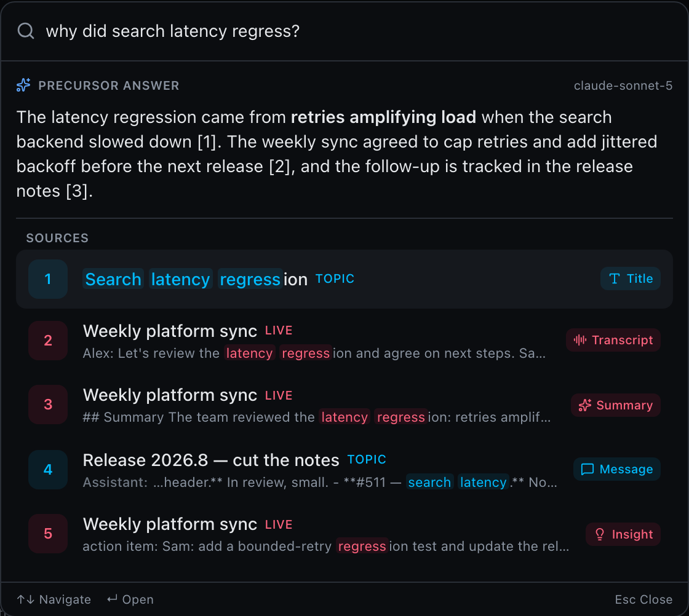Click the TOPIC label on Release 2026.8
Screen dimensions: 689x616
[x=367, y=460]
